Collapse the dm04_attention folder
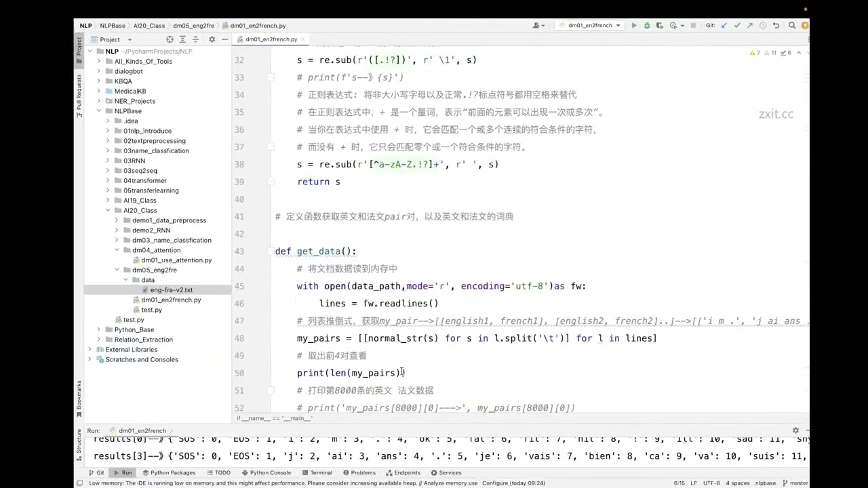 click(117, 250)
